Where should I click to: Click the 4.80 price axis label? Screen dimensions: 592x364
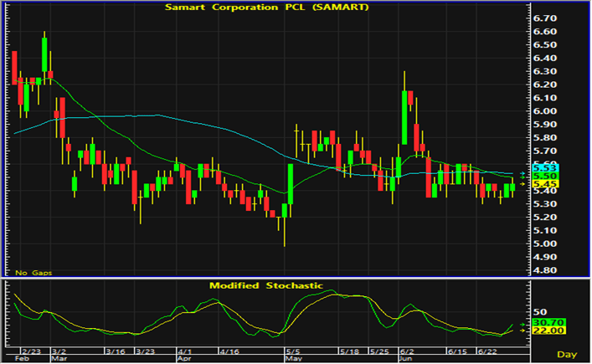pos(545,270)
